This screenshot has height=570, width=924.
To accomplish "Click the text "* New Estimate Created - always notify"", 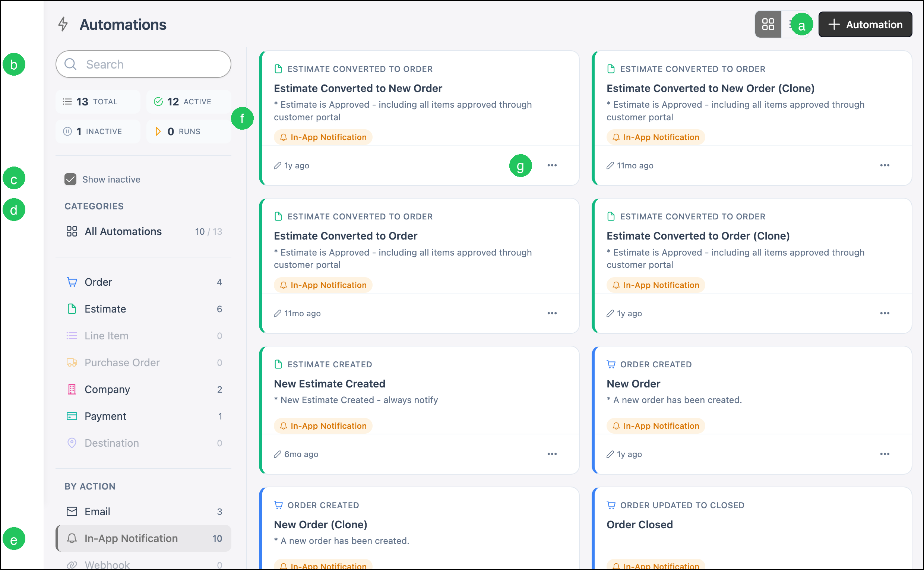I will [x=356, y=400].
